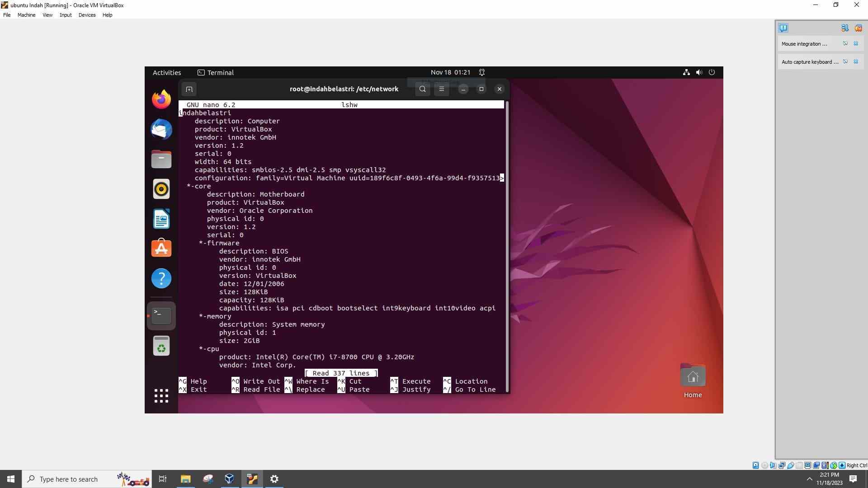Click the USB devices status icon

pos(790,465)
